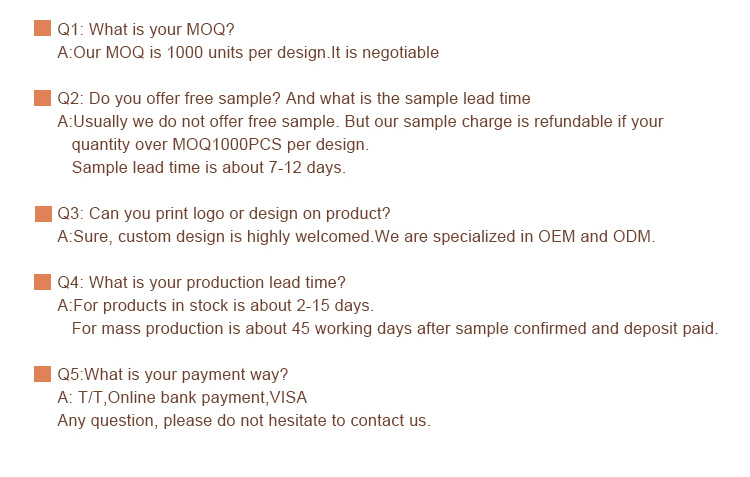Click the orange square bullet beside Q2
This screenshot has width=750, height=477.
pos(43,98)
